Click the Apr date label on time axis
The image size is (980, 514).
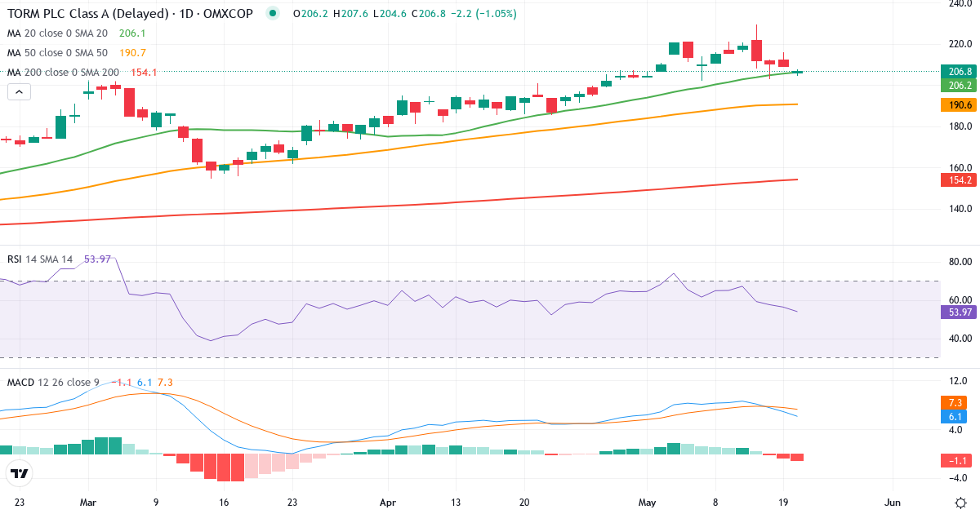click(x=389, y=502)
